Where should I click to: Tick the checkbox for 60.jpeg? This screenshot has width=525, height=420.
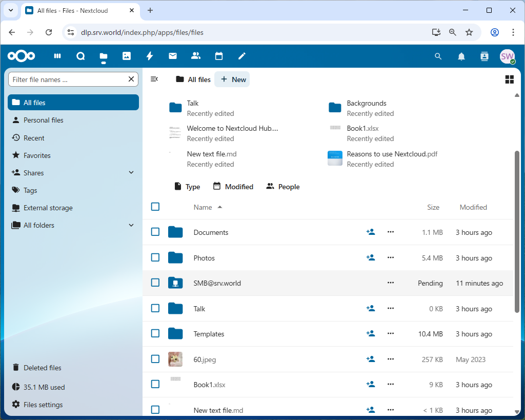[155, 359]
